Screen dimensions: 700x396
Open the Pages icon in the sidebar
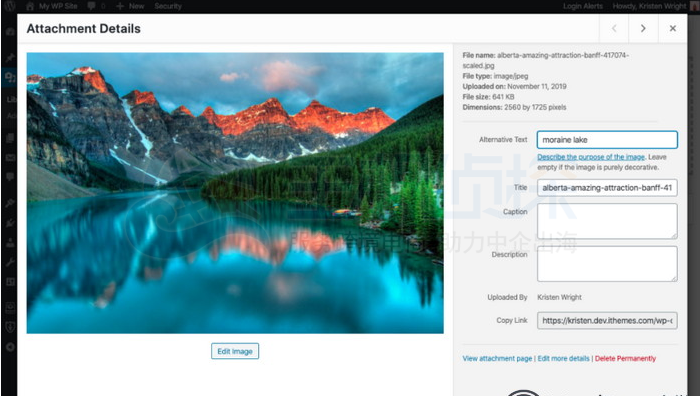click(10, 138)
